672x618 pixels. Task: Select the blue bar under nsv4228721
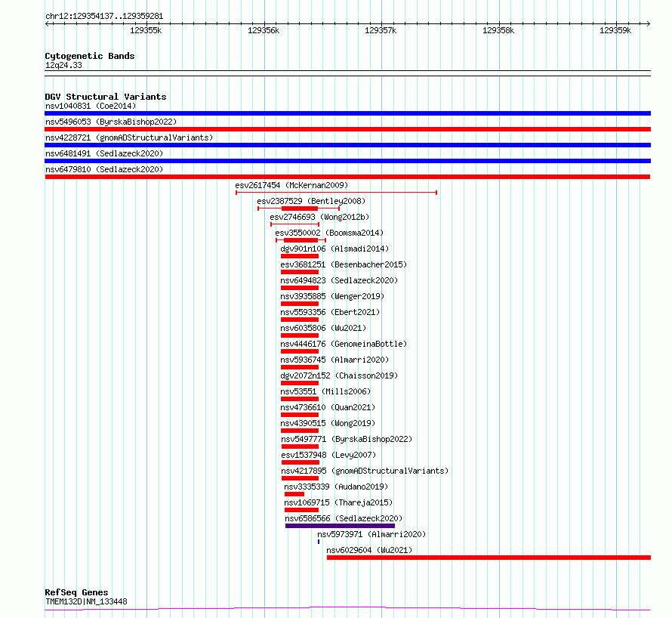347,145
